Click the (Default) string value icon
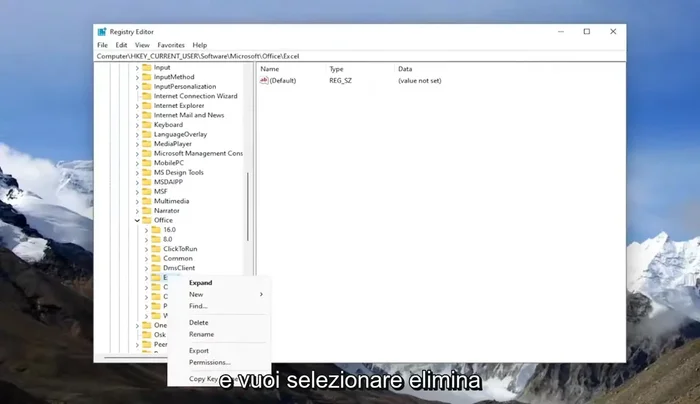This screenshot has width=700, height=404. tap(264, 80)
